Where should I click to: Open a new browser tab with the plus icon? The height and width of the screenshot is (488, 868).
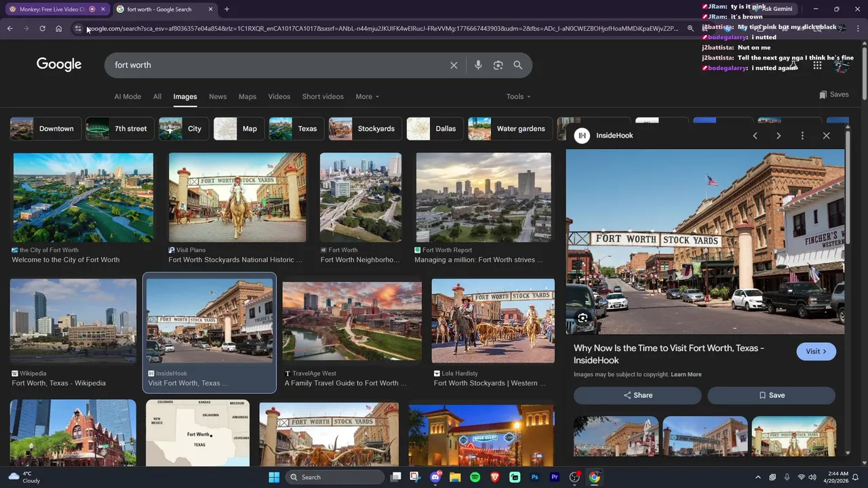coord(226,9)
